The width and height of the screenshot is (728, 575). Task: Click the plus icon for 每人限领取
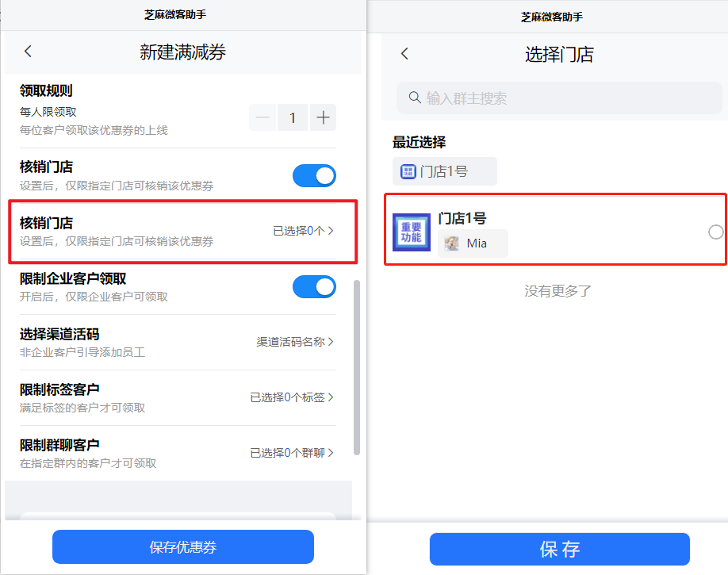click(323, 117)
